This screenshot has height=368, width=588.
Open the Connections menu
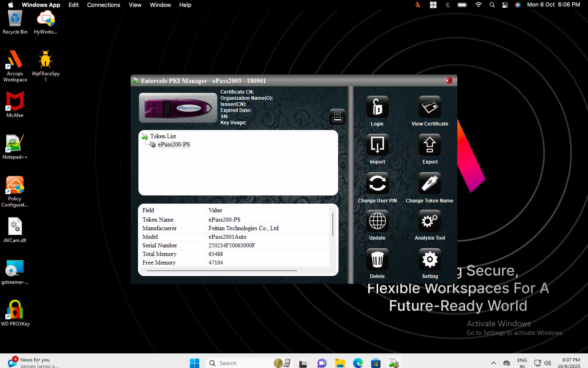(x=103, y=5)
